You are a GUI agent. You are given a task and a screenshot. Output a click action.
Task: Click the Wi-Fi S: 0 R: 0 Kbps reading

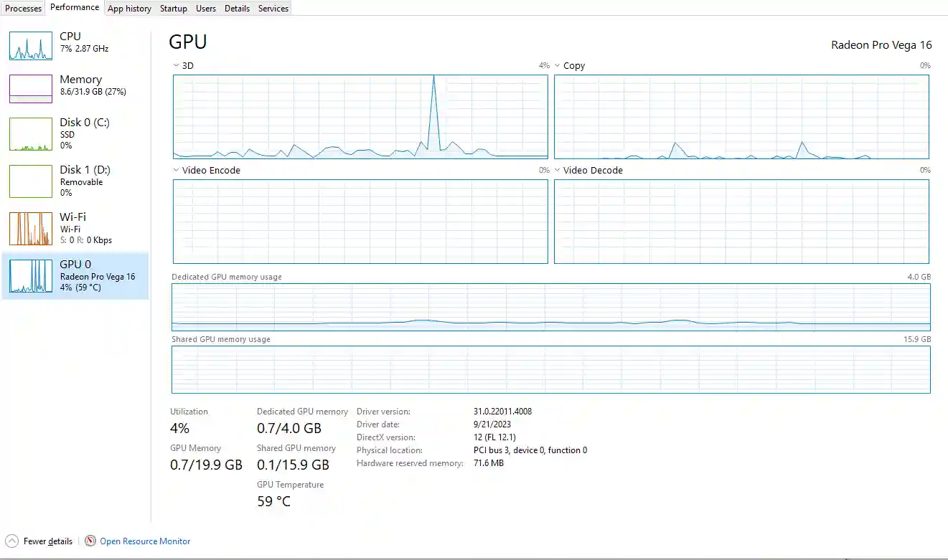pos(86,240)
